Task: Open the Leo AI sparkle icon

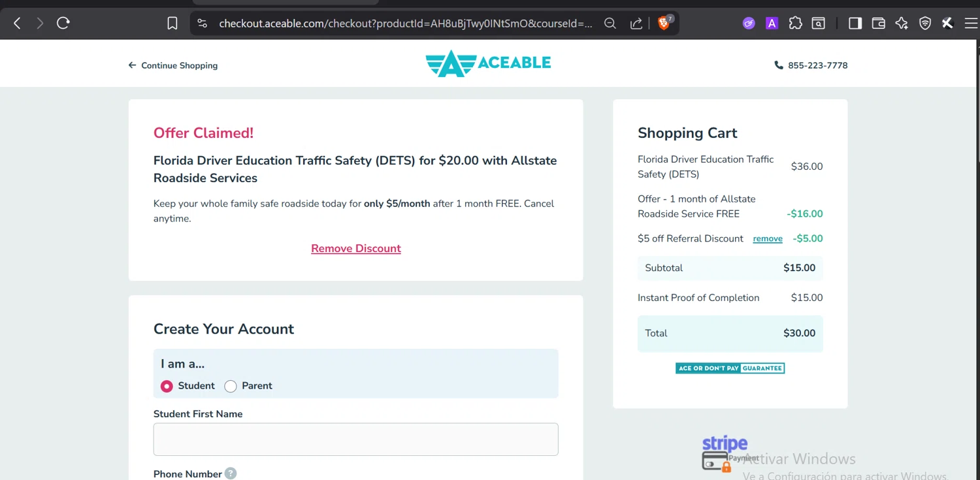Action: (x=902, y=24)
